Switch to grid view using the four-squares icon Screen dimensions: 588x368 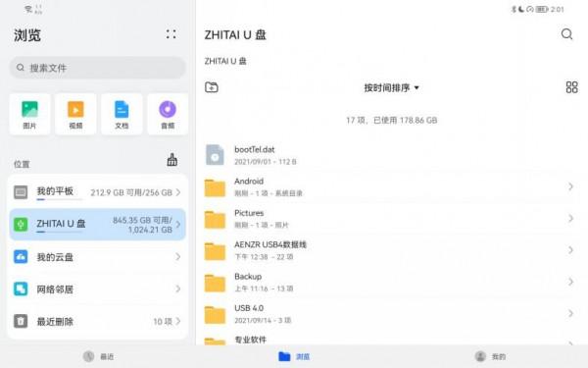click(571, 87)
